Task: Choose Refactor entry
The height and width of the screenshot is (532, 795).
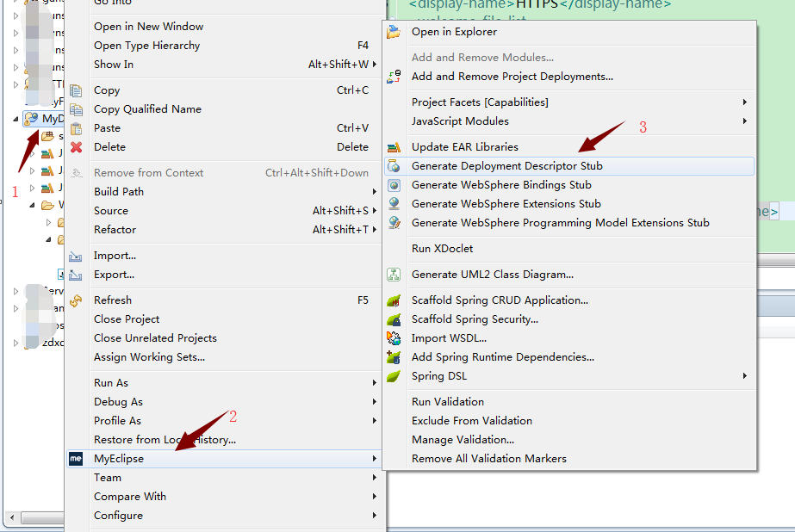Action: (x=115, y=230)
